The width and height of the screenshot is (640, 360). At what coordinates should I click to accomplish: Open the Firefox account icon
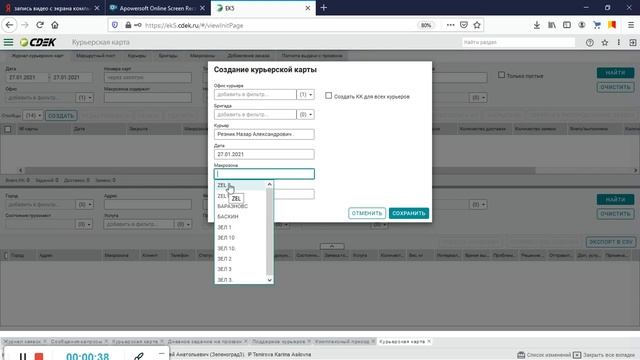582,25
